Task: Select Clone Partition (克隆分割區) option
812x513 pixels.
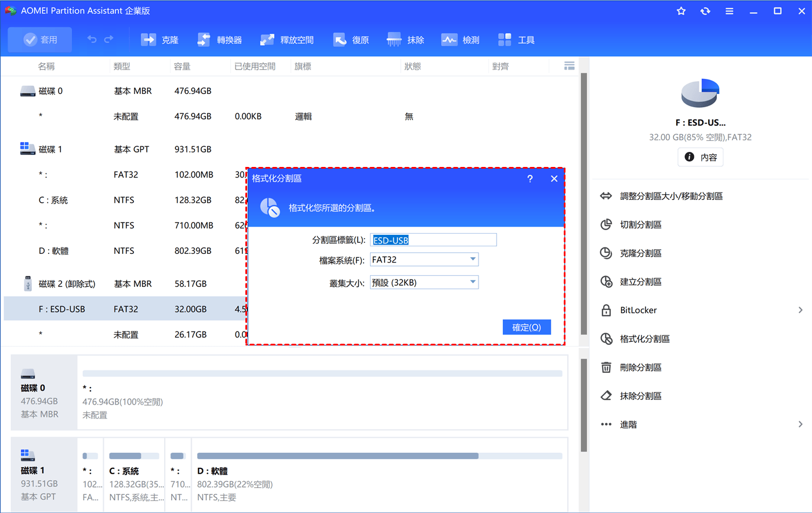Action: pos(641,253)
